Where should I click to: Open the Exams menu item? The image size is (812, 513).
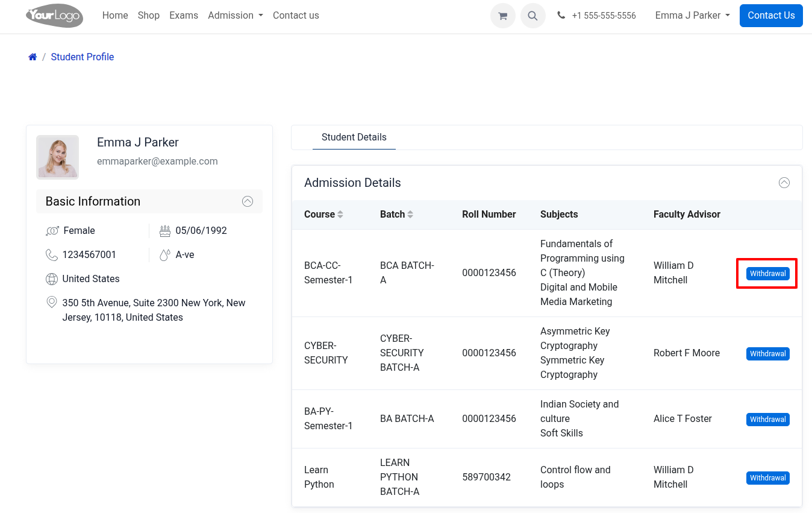pos(184,16)
